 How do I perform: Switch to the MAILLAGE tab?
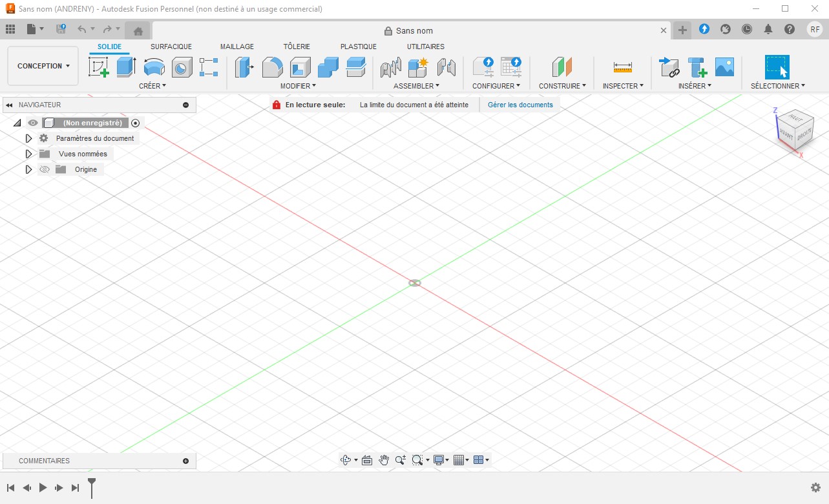click(237, 47)
